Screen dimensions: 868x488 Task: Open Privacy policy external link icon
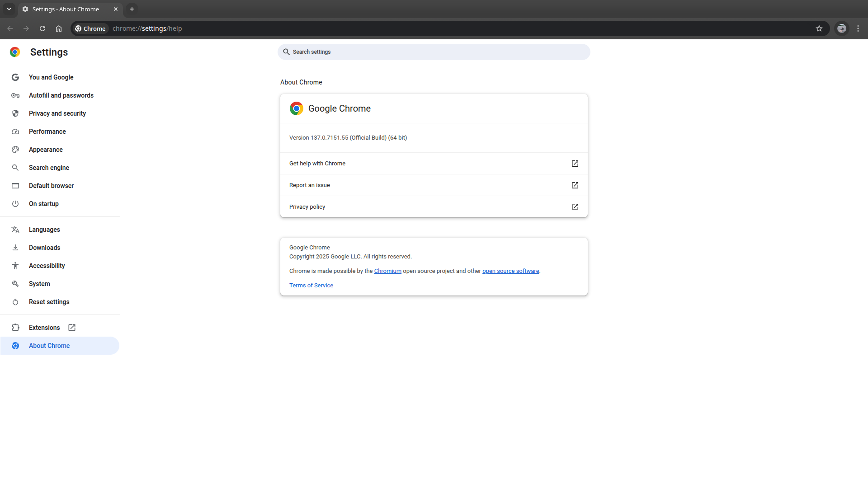[x=575, y=207]
